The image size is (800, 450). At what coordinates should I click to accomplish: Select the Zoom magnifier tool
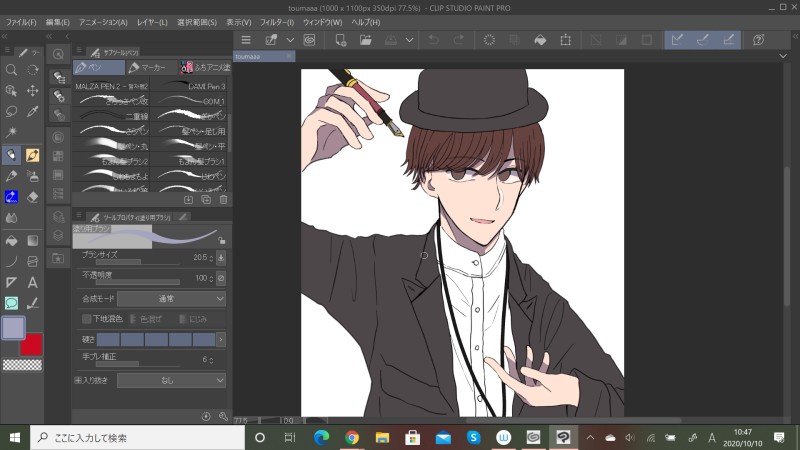[x=11, y=70]
